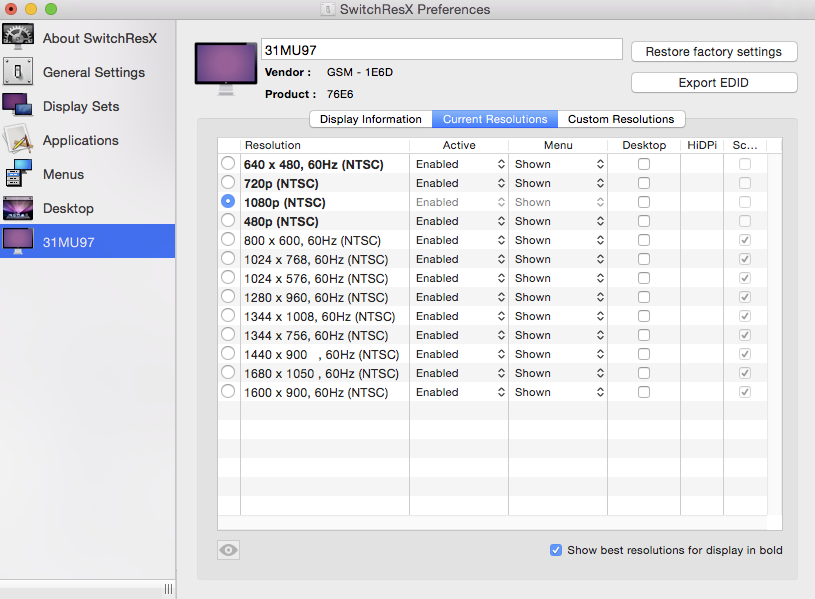Check Desktop box for 1600 x 900 row
Screen dimensions: 815x599
coord(644,392)
